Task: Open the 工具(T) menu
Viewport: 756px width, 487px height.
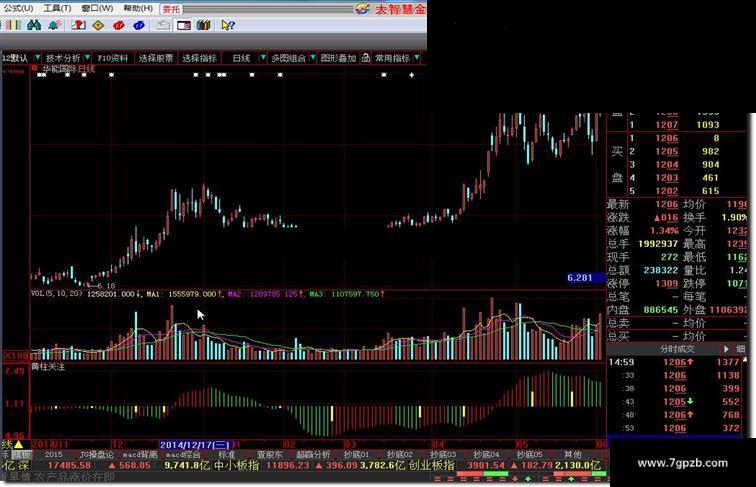Action: coord(57,8)
